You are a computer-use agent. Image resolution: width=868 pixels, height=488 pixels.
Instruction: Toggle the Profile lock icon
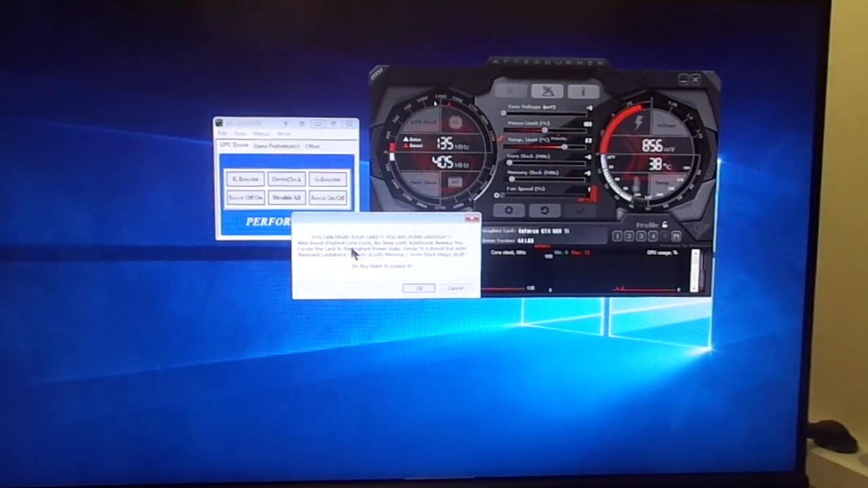pos(665,224)
